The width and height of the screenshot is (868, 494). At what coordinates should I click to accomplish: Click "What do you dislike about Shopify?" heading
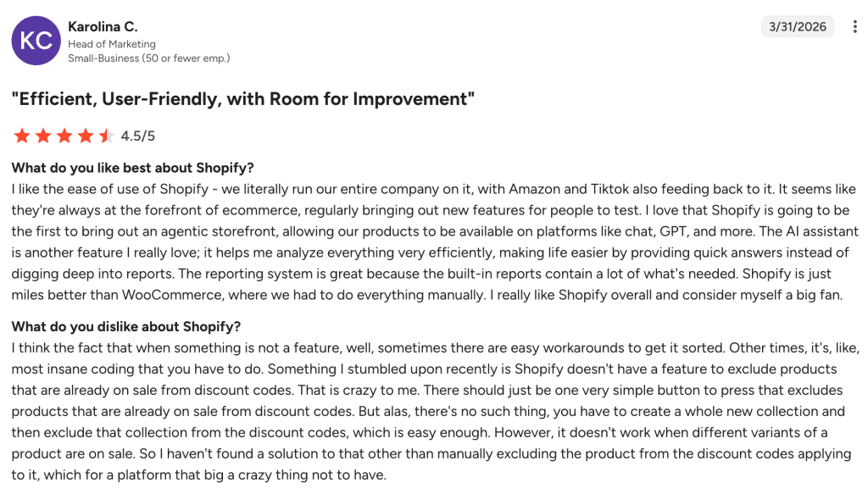pos(125,326)
